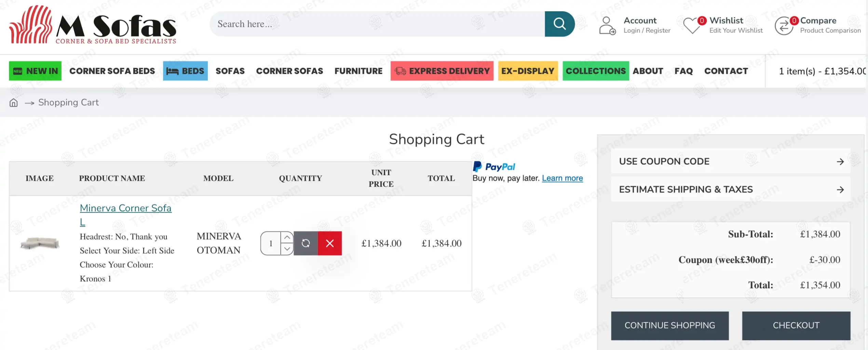
Task: Expand the Use Coupon Code section
Action: [730, 161]
